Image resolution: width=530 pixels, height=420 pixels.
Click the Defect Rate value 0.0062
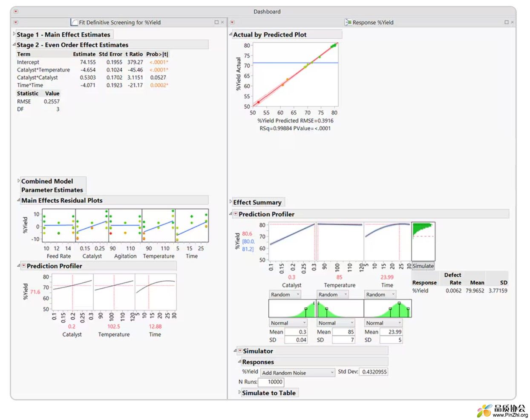click(x=453, y=291)
